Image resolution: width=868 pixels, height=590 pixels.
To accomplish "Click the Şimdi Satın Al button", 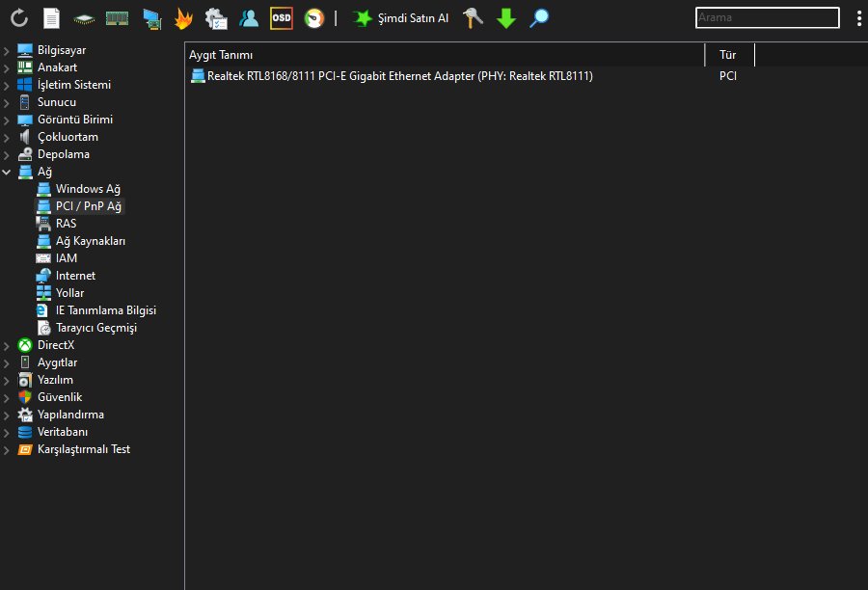I will [401, 17].
